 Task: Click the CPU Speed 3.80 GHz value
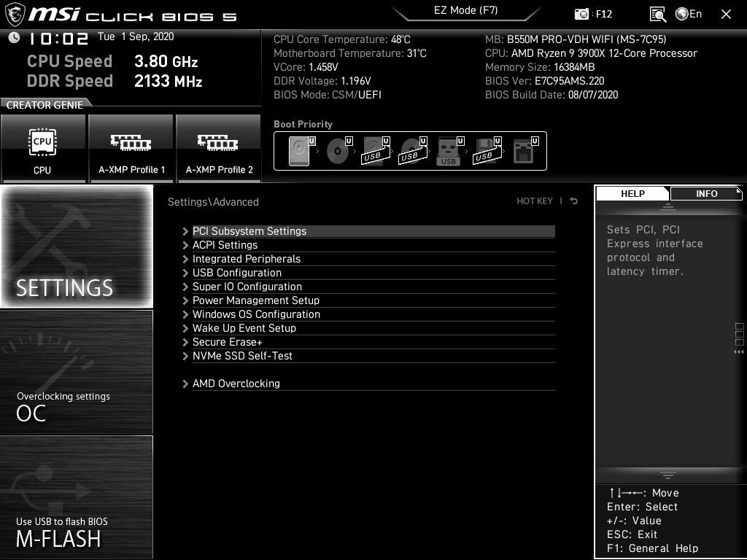click(x=166, y=61)
